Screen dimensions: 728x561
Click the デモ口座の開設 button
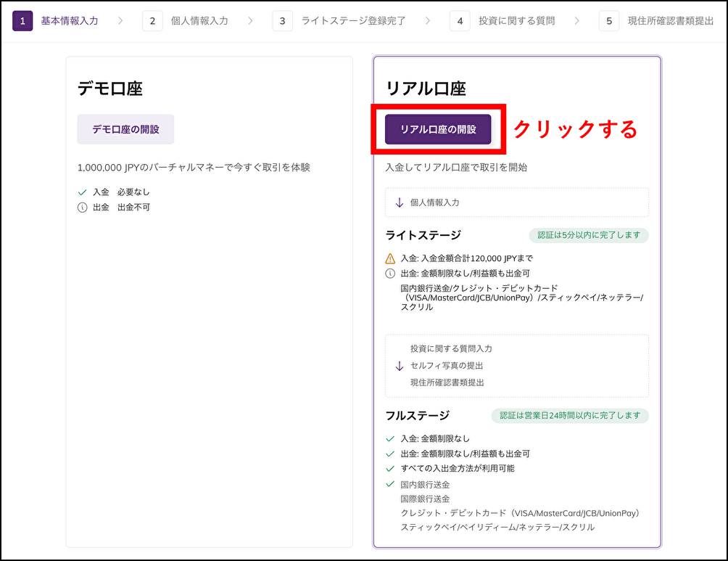click(125, 128)
